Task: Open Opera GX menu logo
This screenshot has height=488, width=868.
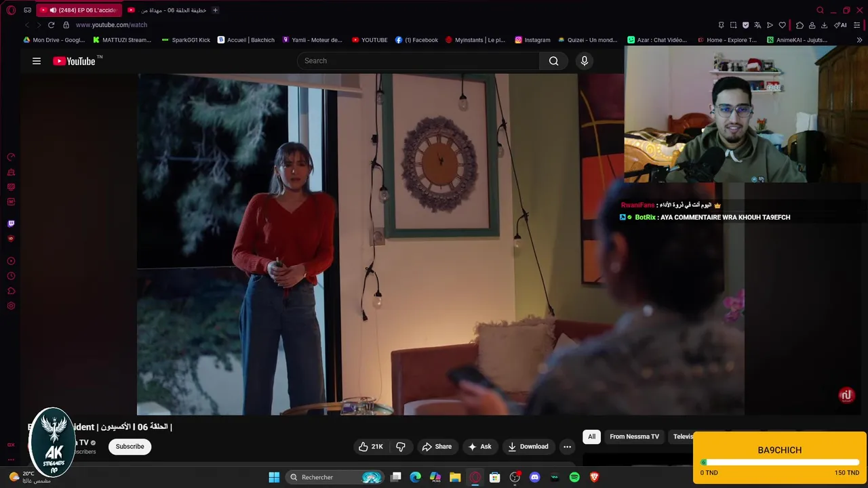Action: click(11, 10)
